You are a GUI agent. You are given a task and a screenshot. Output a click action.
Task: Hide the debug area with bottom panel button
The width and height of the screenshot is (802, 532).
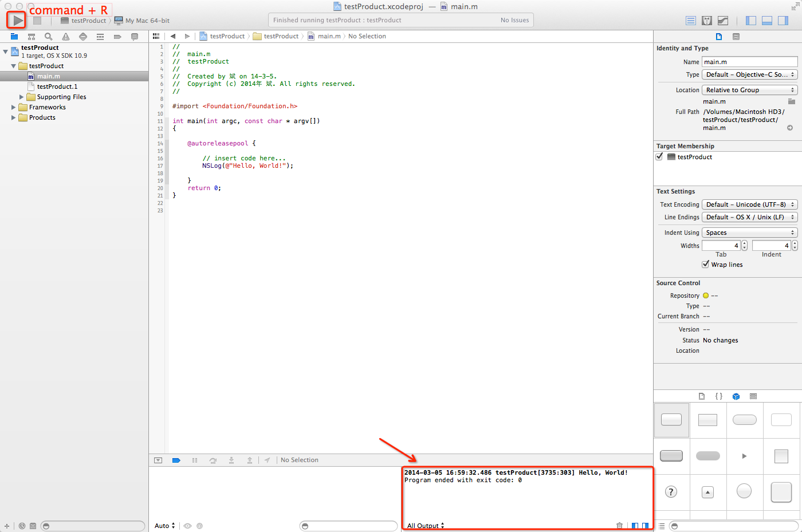click(x=767, y=21)
